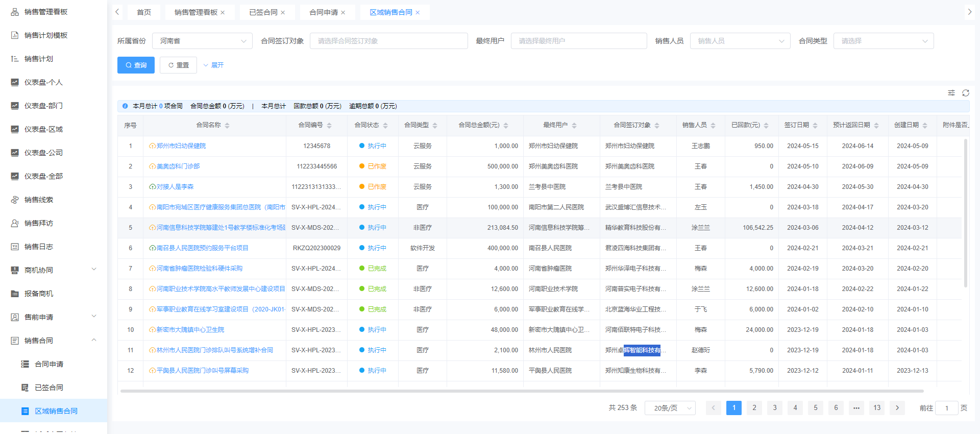Open the column settings icon above table

pos(951,93)
